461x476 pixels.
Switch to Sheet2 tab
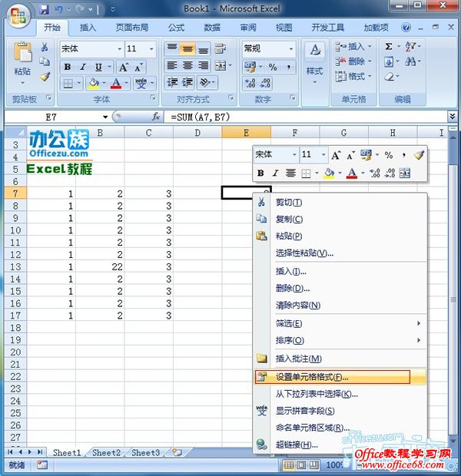point(106,453)
